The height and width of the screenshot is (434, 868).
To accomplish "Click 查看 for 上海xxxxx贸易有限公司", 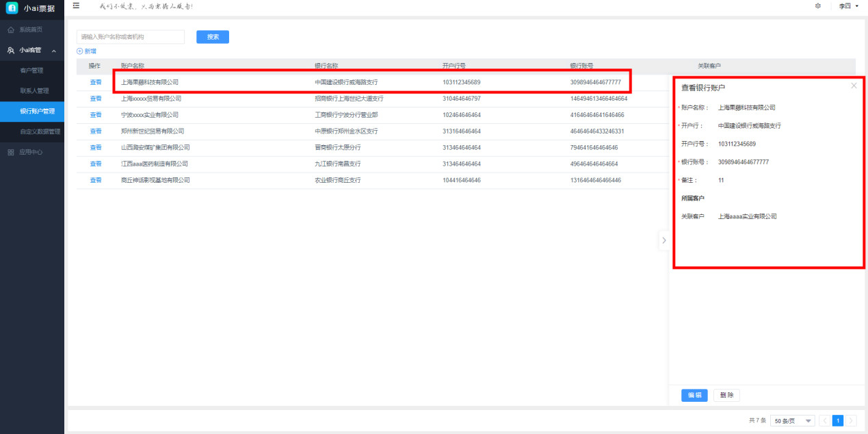I will [x=96, y=99].
